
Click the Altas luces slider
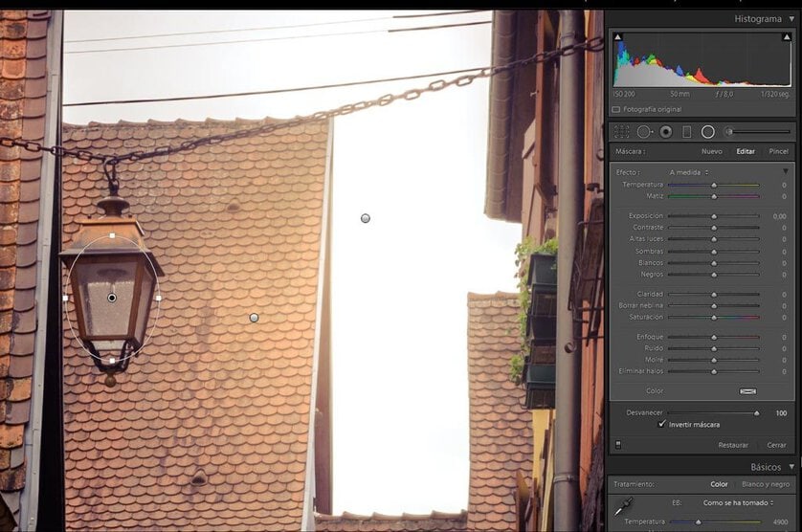tap(714, 239)
